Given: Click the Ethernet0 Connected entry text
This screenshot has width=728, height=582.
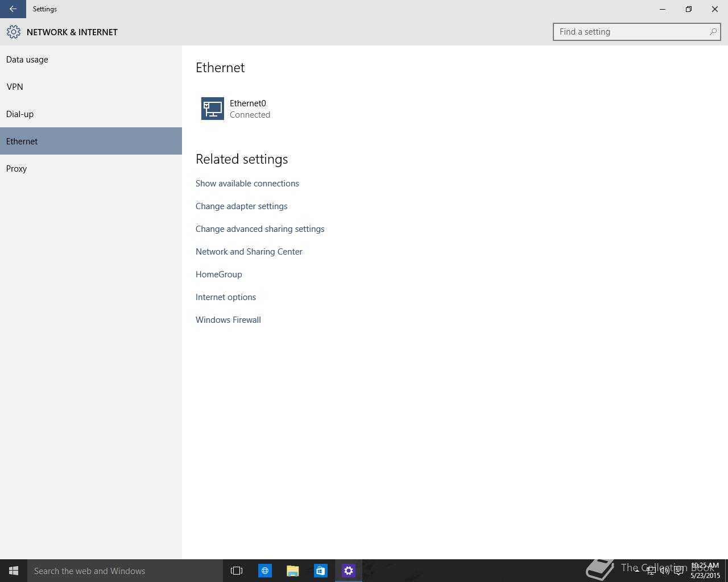Looking at the screenshot, I should (x=250, y=109).
